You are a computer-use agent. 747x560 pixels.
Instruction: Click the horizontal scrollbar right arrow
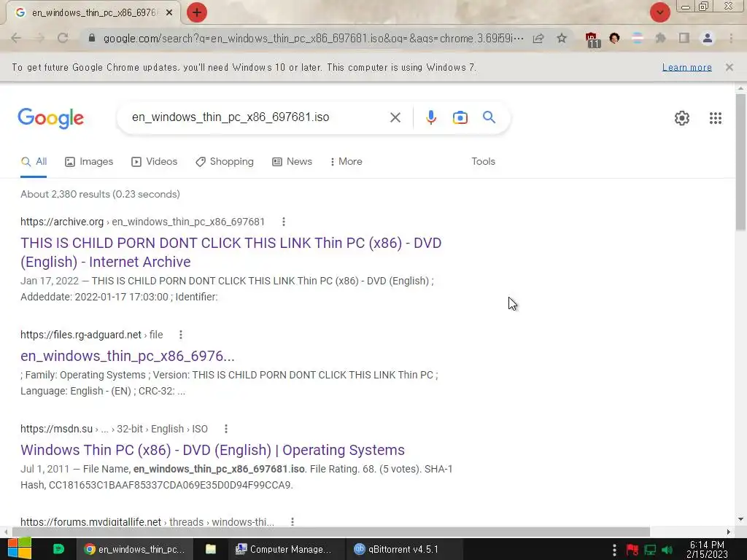pyautogui.click(x=729, y=532)
